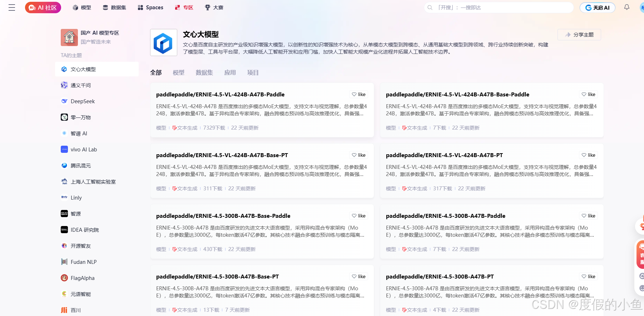Select 智谱 AI icon in sidebar
Image resolution: width=644 pixels, height=316 pixels.
pyautogui.click(x=64, y=133)
